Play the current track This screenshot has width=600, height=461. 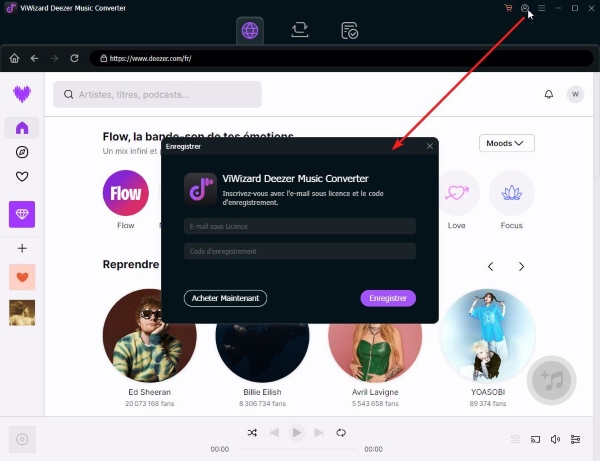coord(297,433)
